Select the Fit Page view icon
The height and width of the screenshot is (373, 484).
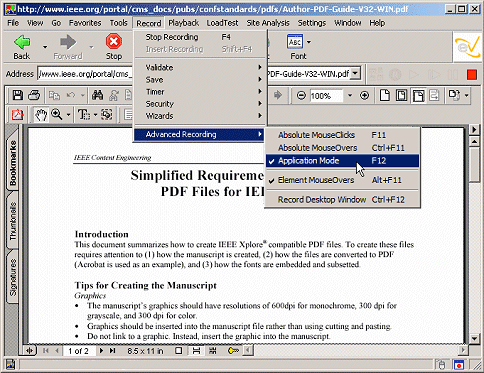tap(401, 96)
